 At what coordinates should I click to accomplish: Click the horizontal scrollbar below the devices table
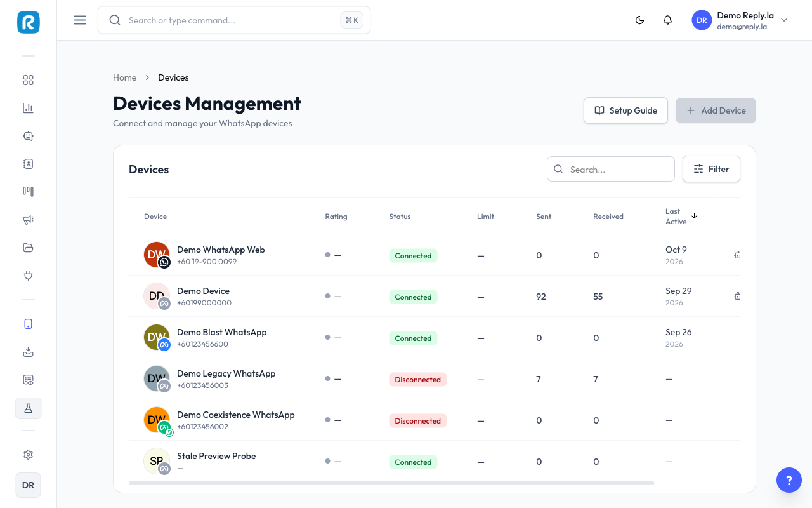(391, 483)
